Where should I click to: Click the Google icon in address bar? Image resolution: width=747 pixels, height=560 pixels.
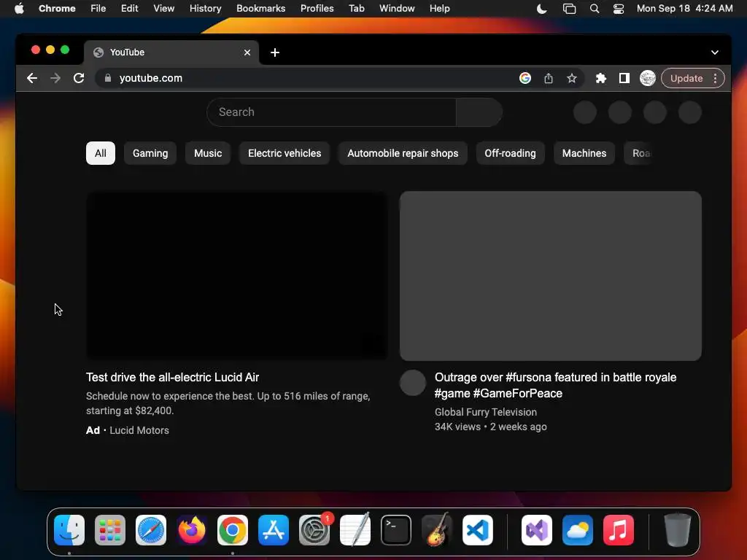(x=525, y=78)
